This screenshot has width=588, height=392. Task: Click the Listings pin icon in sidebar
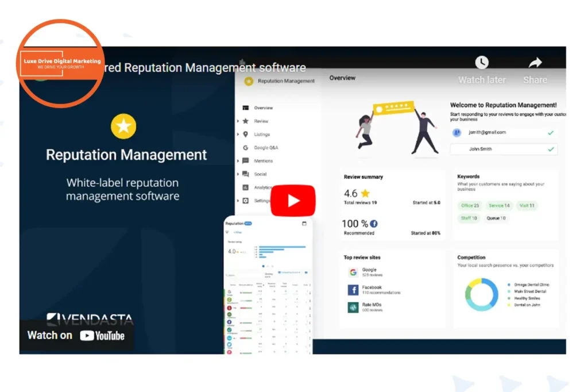point(246,134)
